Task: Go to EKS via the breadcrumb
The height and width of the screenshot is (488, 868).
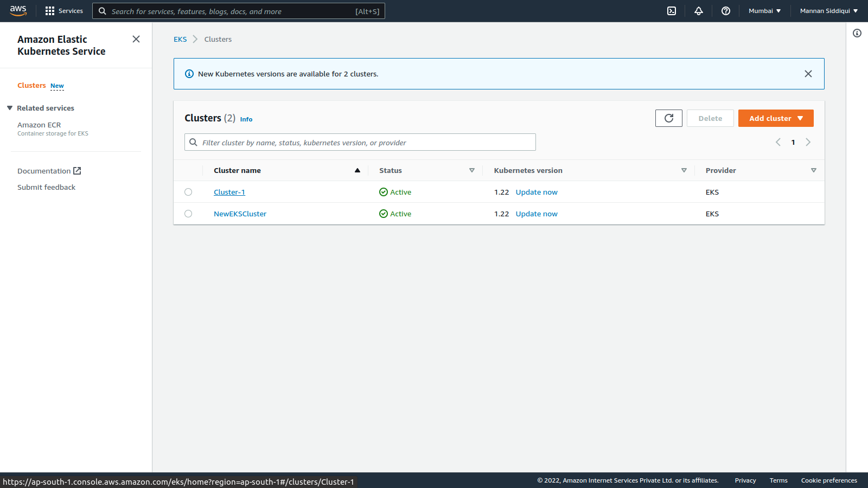Action: click(x=181, y=39)
